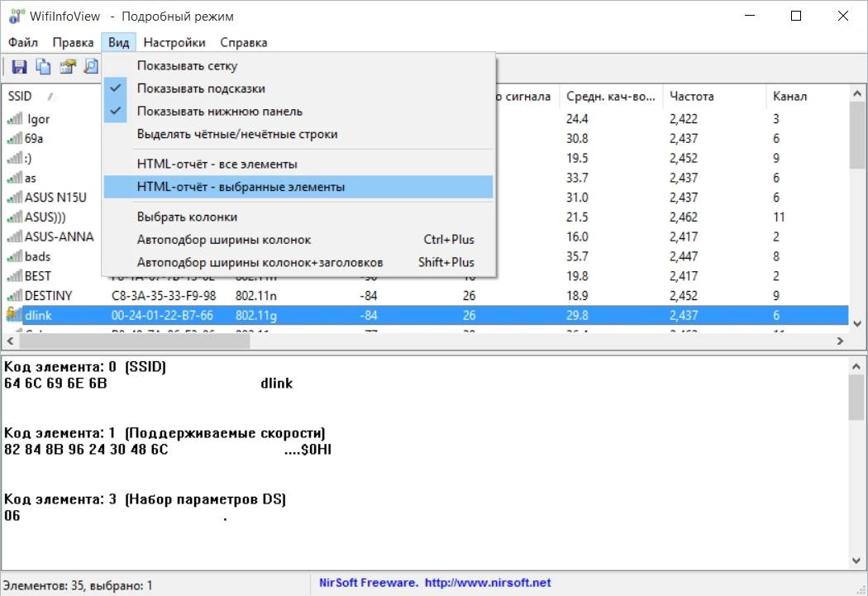Select the :) network row
The image size is (868, 596).
[425, 158]
